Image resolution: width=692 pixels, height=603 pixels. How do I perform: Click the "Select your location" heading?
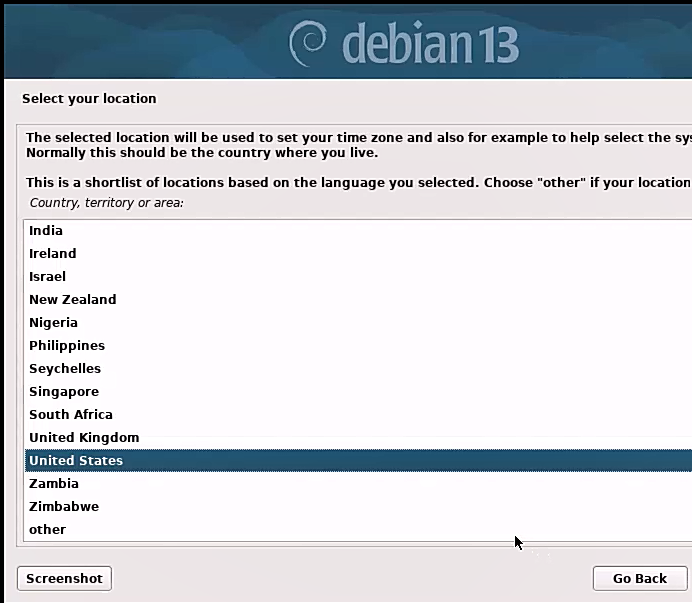tap(89, 99)
